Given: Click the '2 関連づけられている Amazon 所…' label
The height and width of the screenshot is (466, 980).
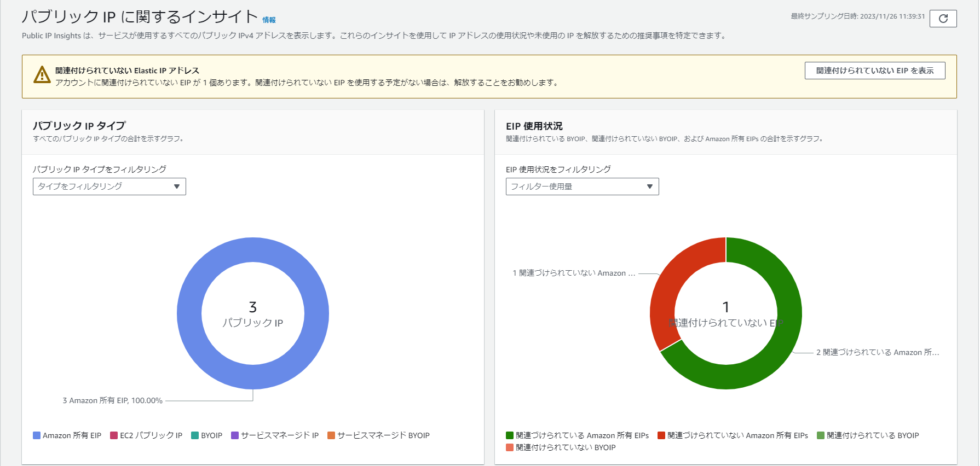Looking at the screenshot, I should pyautogui.click(x=878, y=352).
